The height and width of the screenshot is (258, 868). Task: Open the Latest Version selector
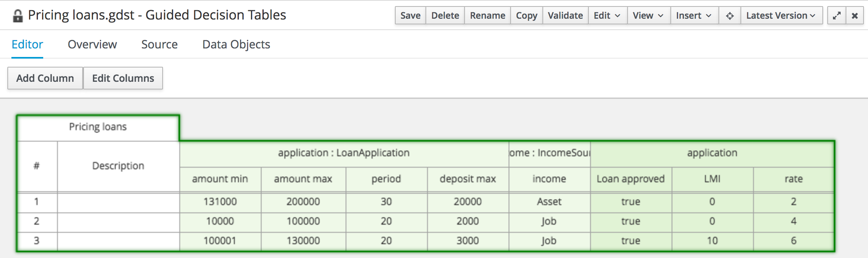coord(780,16)
